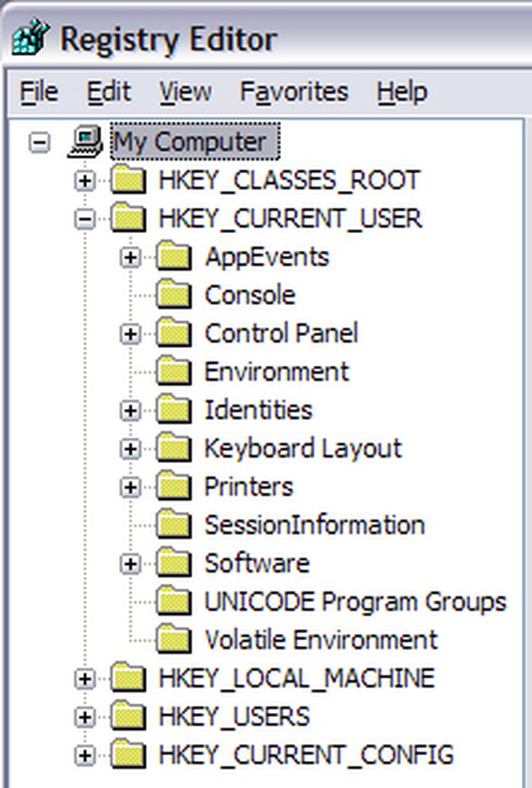Expand the HKEY_LOCAL_MACHINE key

[85, 678]
